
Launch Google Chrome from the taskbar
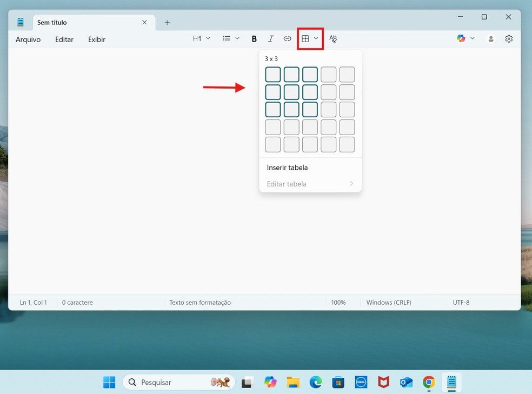coord(429,382)
